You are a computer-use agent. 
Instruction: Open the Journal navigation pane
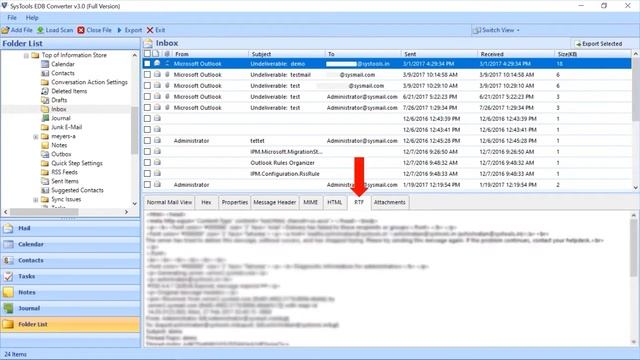tap(70, 308)
